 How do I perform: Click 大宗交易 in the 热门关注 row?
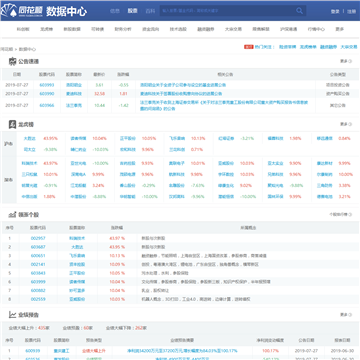[x=349, y=47]
